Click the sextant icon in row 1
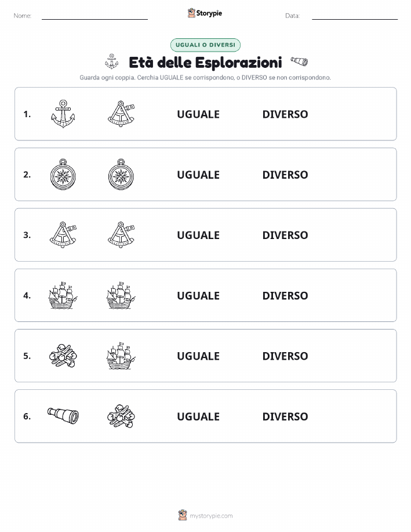This screenshot has width=411, height=532. pos(121,114)
